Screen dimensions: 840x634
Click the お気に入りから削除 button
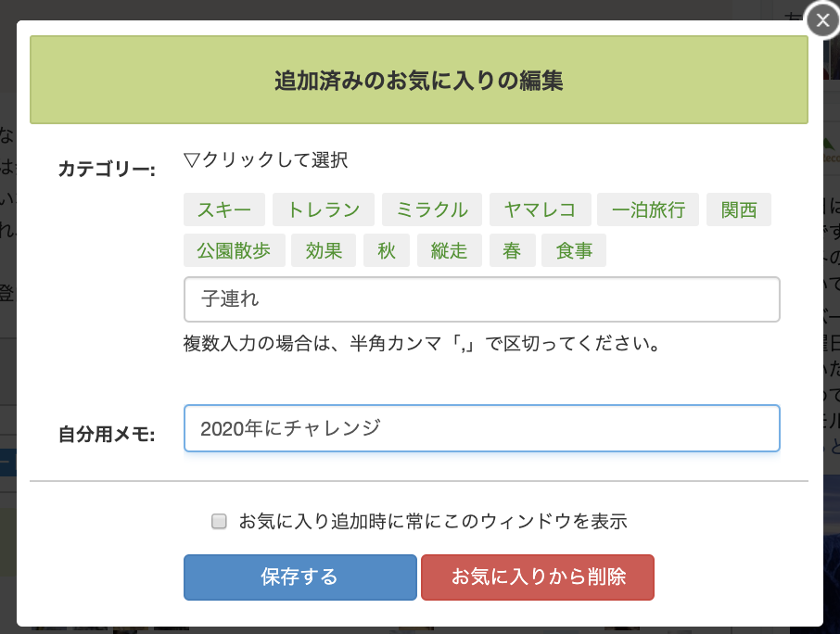tap(538, 577)
